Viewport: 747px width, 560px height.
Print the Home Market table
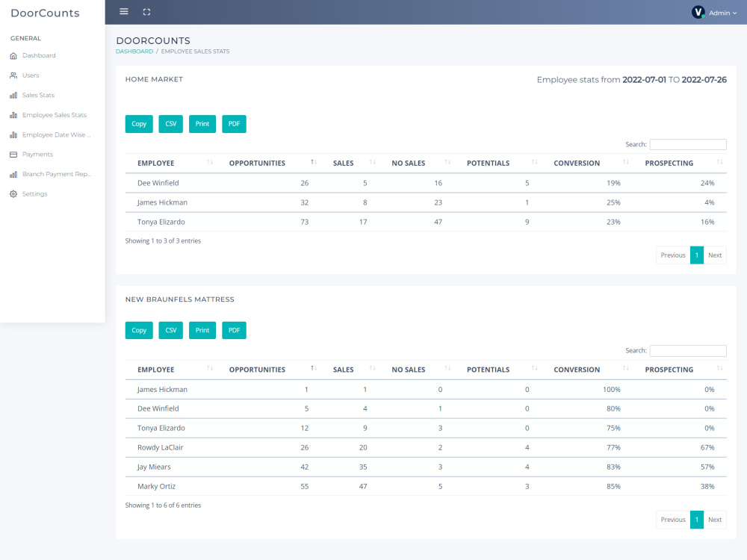click(202, 124)
